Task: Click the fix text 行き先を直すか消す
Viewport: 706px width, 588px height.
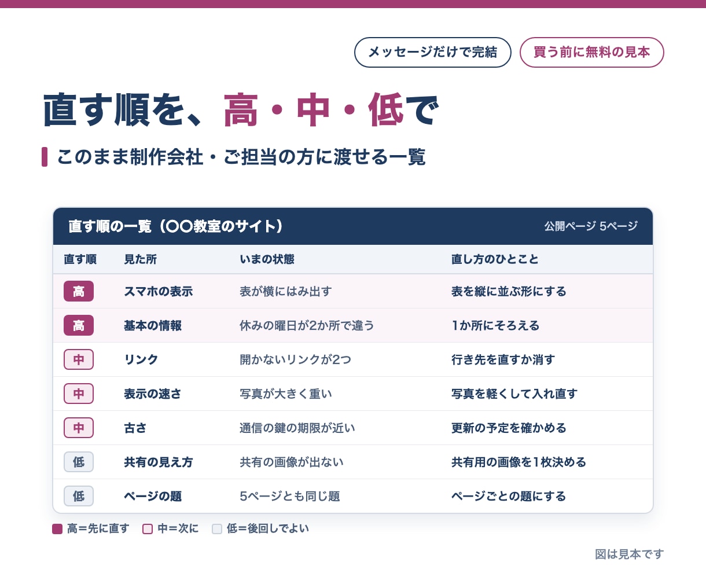Action: click(503, 359)
